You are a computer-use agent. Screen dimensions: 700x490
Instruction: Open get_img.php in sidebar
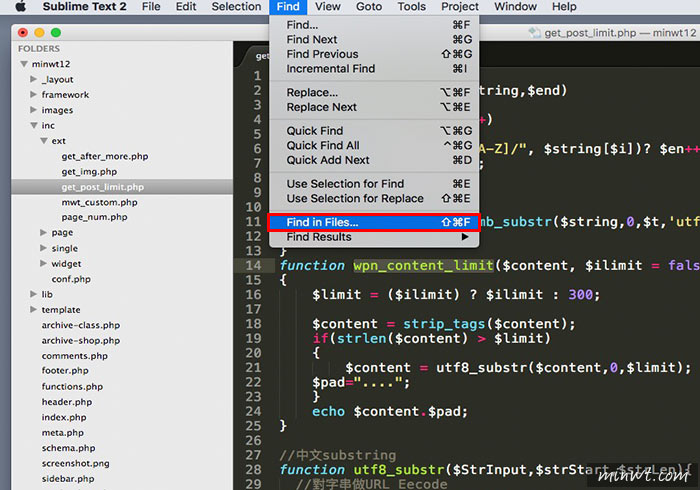[89, 172]
